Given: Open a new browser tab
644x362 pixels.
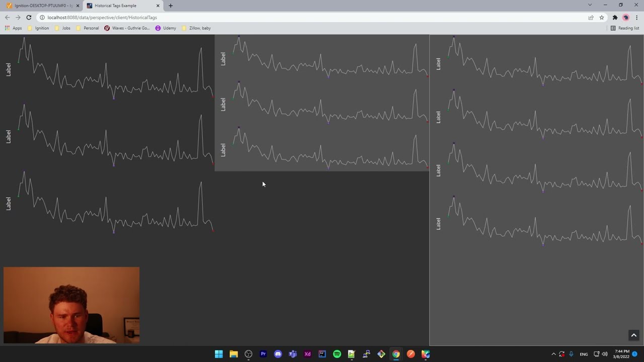Looking at the screenshot, I should coord(171,6).
